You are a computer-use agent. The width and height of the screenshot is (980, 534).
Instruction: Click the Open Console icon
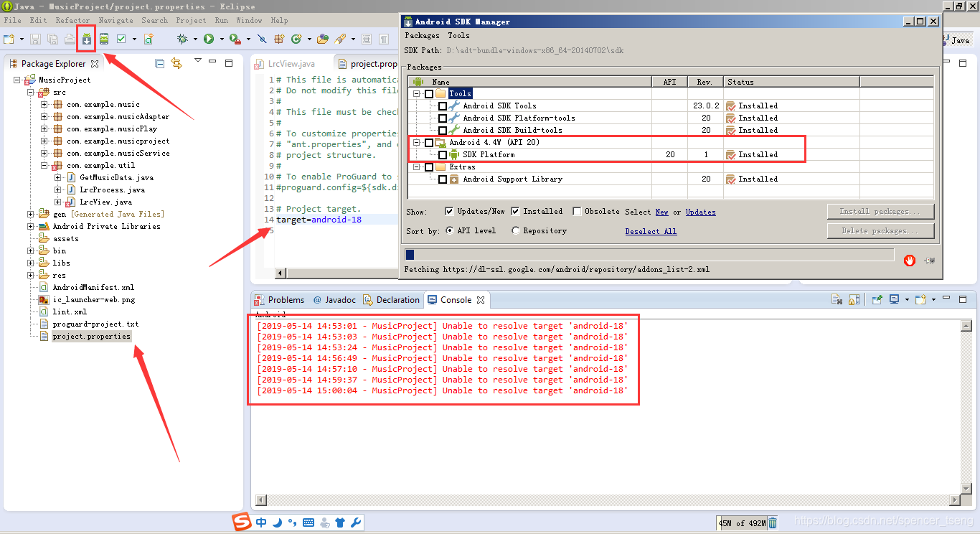click(920, 299)
